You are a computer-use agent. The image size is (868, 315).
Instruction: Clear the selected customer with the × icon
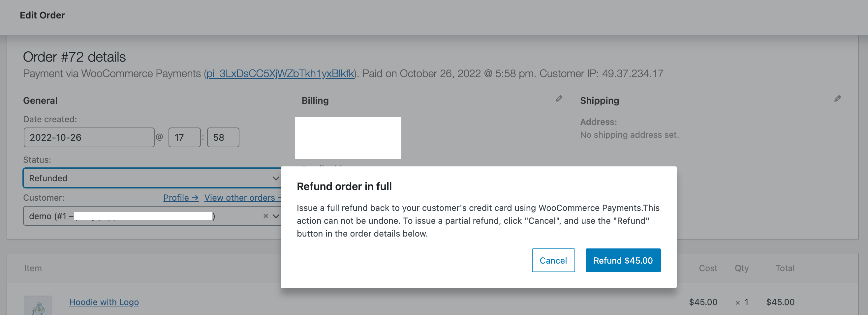tap(266, 216)
